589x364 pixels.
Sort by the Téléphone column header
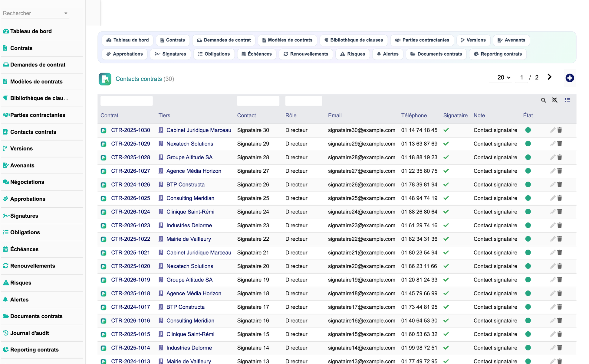[414, 115]
